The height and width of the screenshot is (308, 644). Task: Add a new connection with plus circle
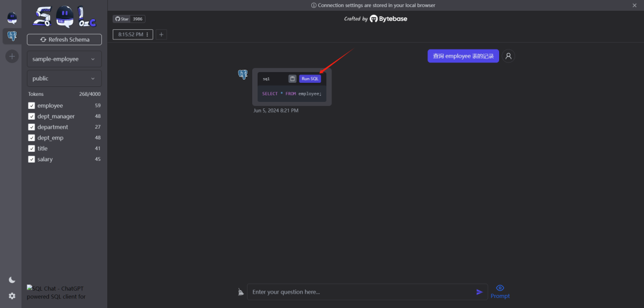[x=12, y=56]
